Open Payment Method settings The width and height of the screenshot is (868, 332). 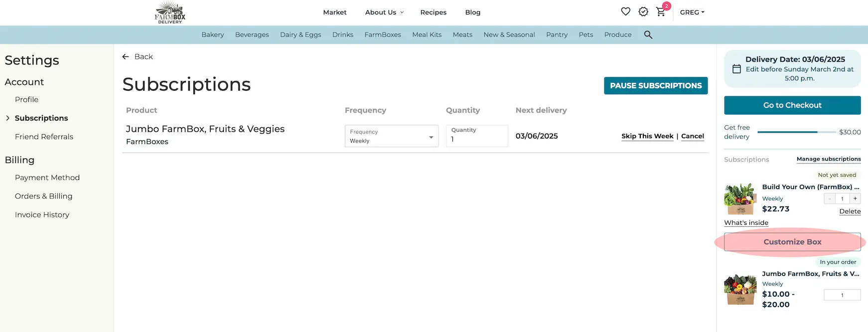(x=47, y=177)
